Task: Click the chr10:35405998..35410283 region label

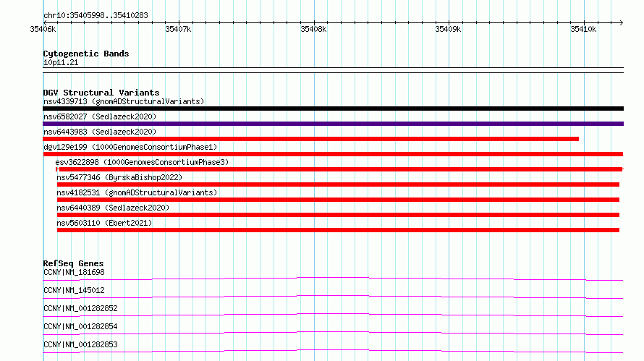Action: [96, 16]
